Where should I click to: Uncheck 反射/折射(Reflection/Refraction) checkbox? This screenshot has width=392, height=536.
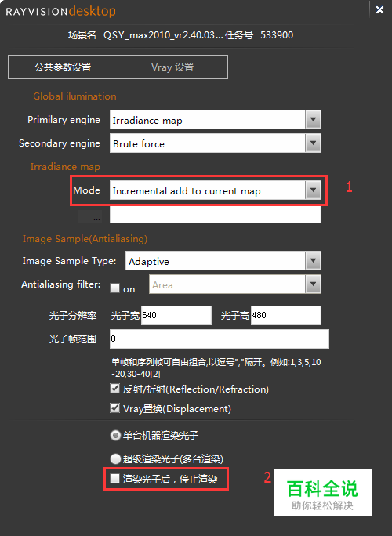[114, 389]
